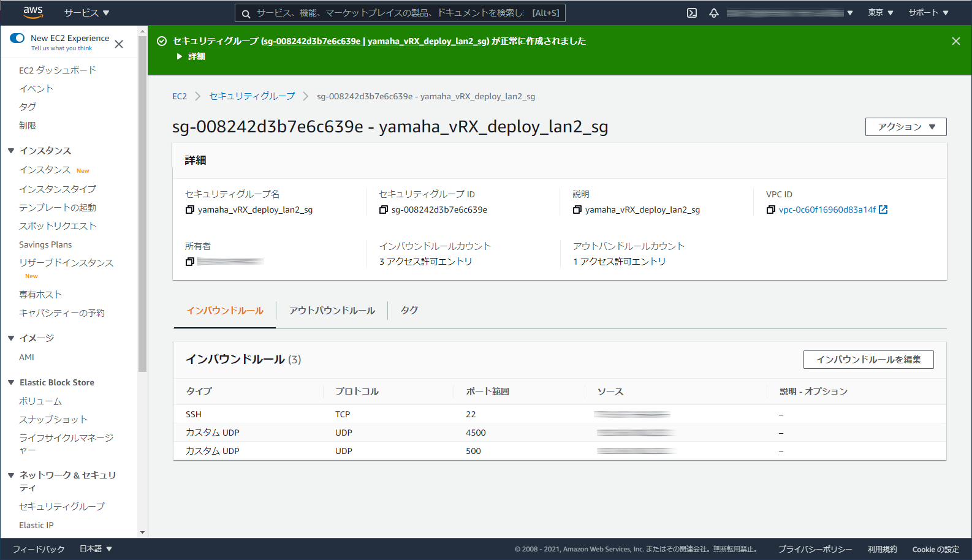Collapse the Elastic Block Store section
Image resolution: width=972 pixels, height=560 pixels.
click(11, 382)
